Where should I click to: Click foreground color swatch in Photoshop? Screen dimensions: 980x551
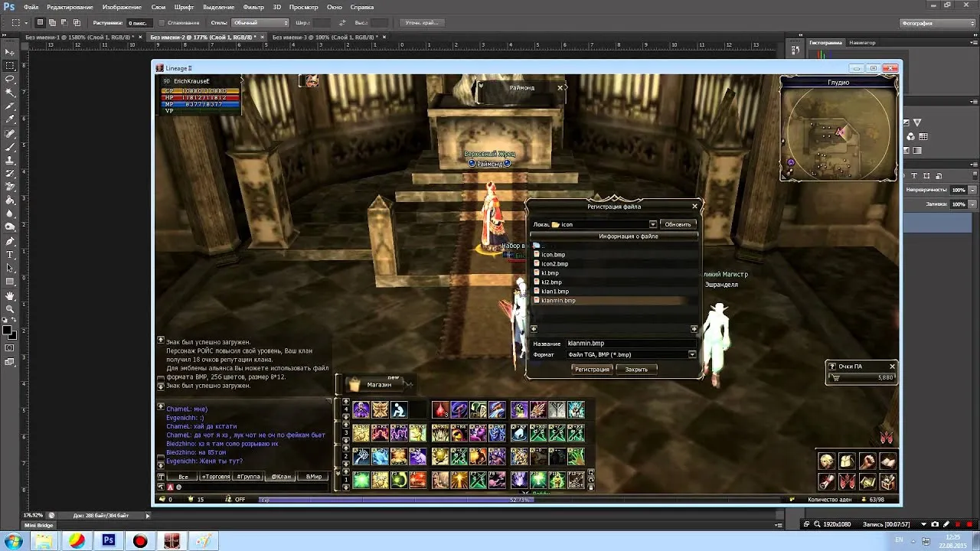coord(7,330)
